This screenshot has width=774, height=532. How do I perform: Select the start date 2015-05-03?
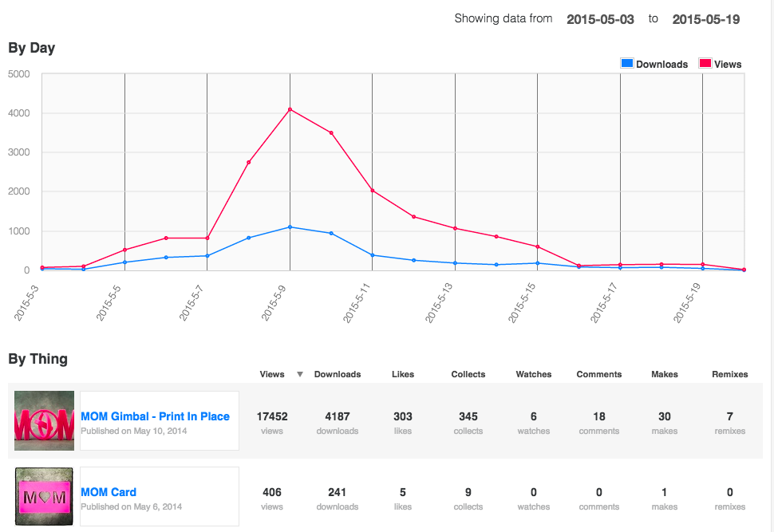600,19
